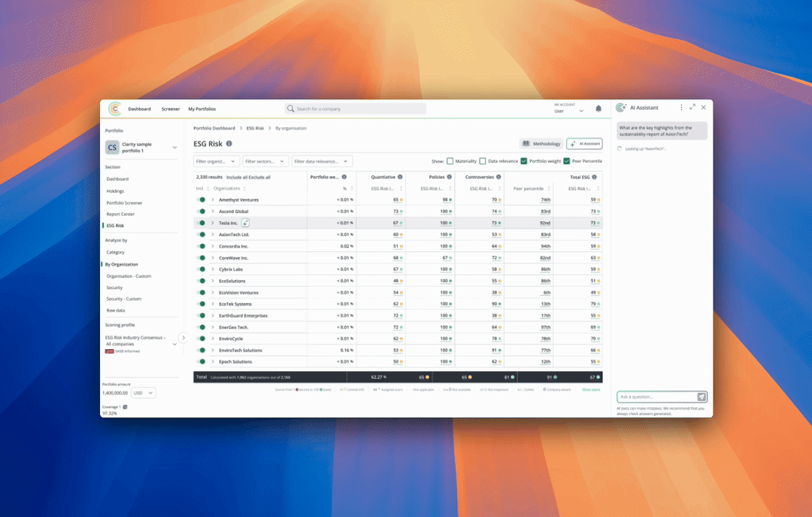Send the question with the paper plane icon
Screen dimensions: 812x517
pyautogui.click(x=701, y=397)
